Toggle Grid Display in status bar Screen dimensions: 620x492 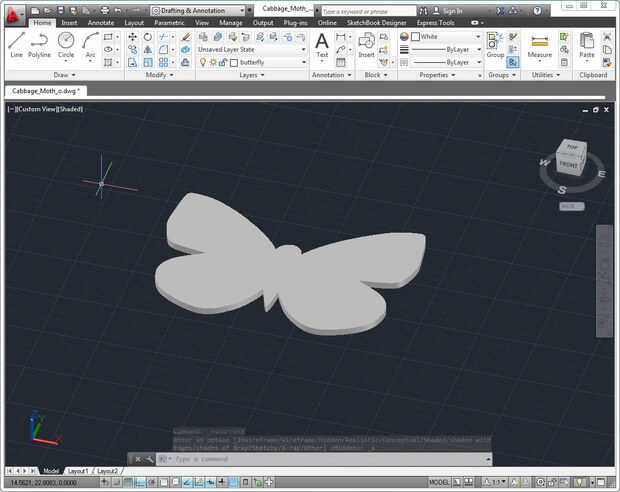[129, 482]
